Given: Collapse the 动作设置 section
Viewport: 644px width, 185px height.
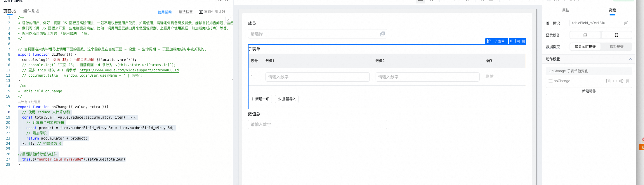Looking at the screenshot, I should pos(630,59).
